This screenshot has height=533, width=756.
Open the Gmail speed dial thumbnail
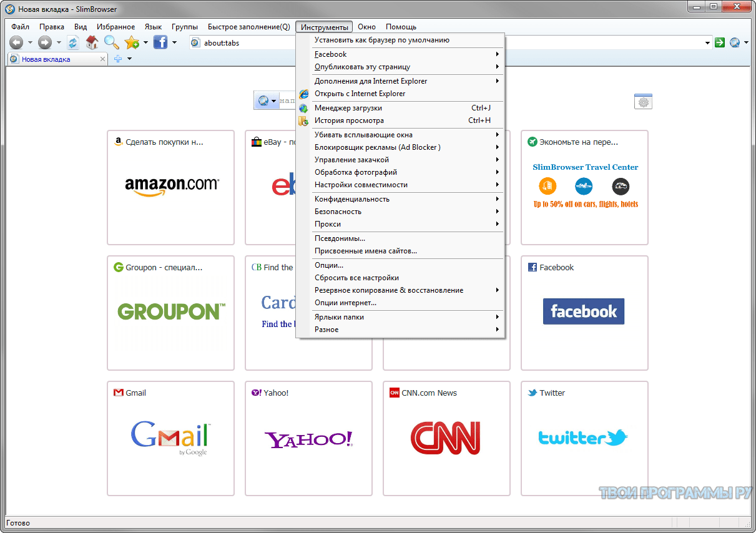click(x=171, y=438)
